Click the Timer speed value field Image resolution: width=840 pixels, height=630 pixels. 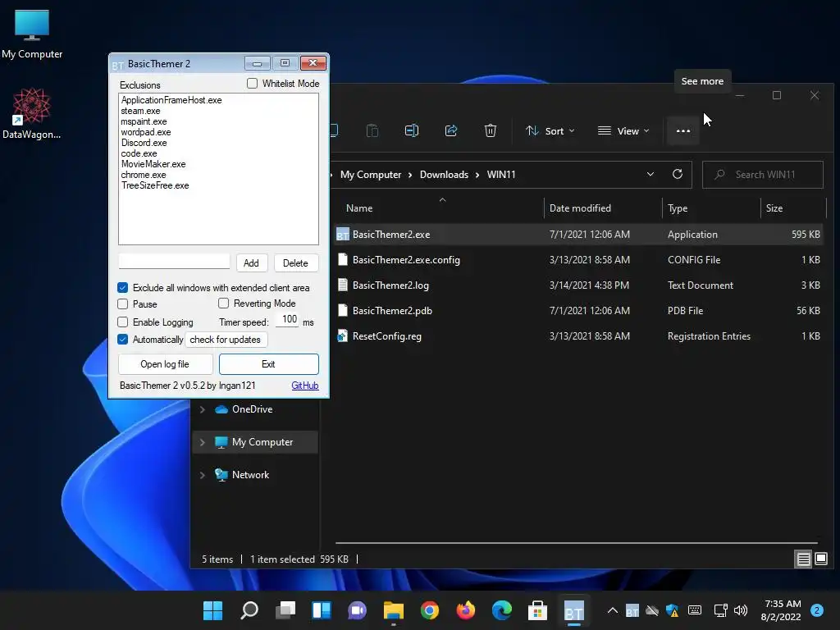click(288, 320)
